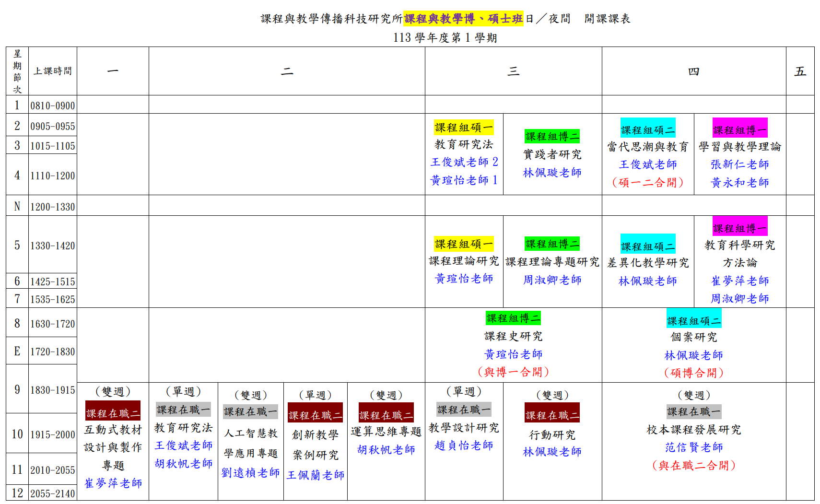Click the Wednesday column header '三'

[513, 71]
